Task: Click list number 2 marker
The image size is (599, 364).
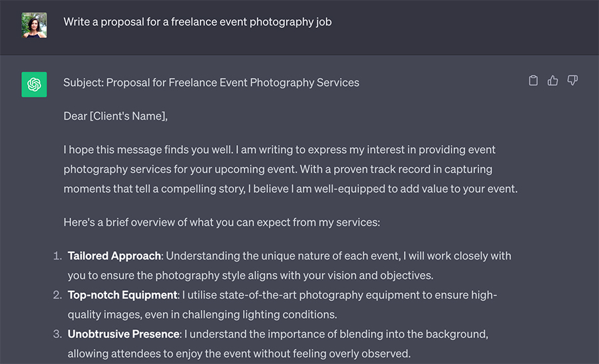Action: coord(58,295)
